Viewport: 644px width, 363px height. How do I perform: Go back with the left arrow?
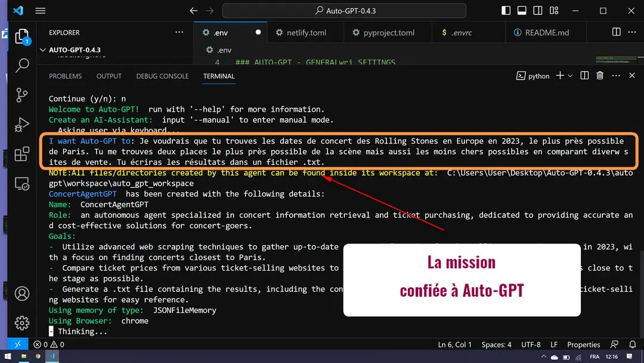[194, 11]
